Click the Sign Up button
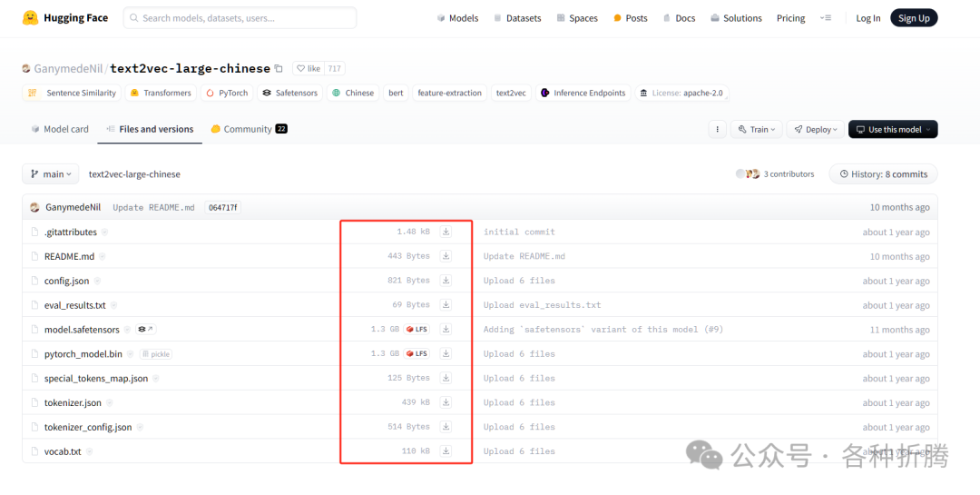This screenshot has width=980, height=495. pos(914,18)
